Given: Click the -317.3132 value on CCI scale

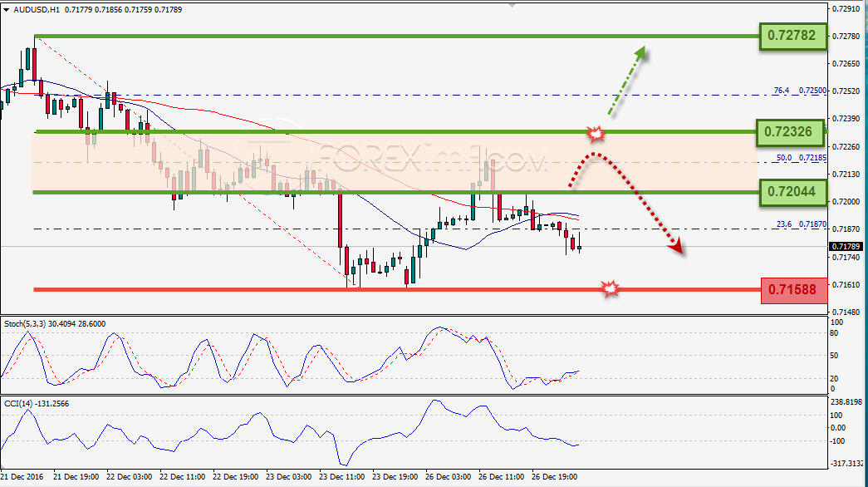Looking at the screenshot, I should click(x=847, y=463).
